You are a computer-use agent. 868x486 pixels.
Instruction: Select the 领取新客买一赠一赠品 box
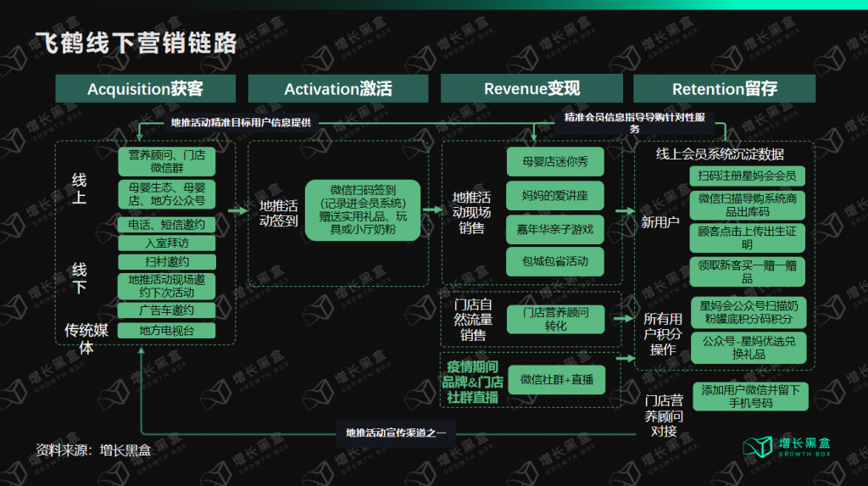[x=747, y=271]
